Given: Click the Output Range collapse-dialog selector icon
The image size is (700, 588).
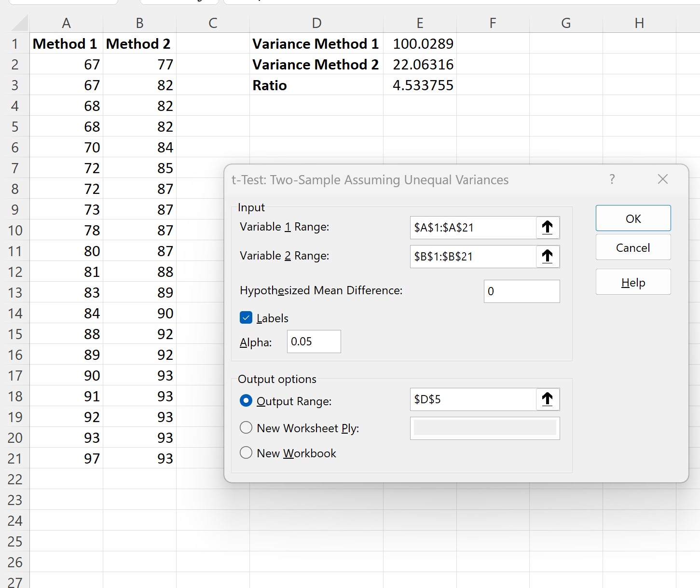Looking at the screenshot, I should coord(548,399).
